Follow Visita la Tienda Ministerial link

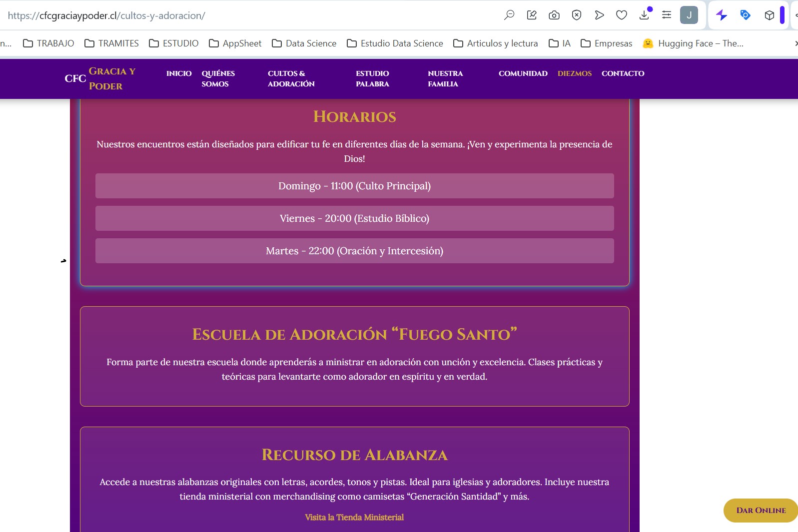tap(354, 518)
